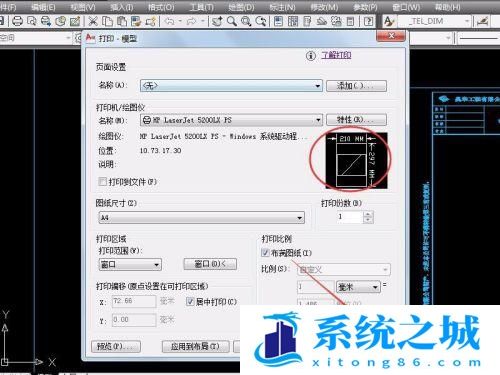This screenshot has width=500, height=375.
Task: Toggle the 居中打印 checkbox
Action: (x=190, y=302)
